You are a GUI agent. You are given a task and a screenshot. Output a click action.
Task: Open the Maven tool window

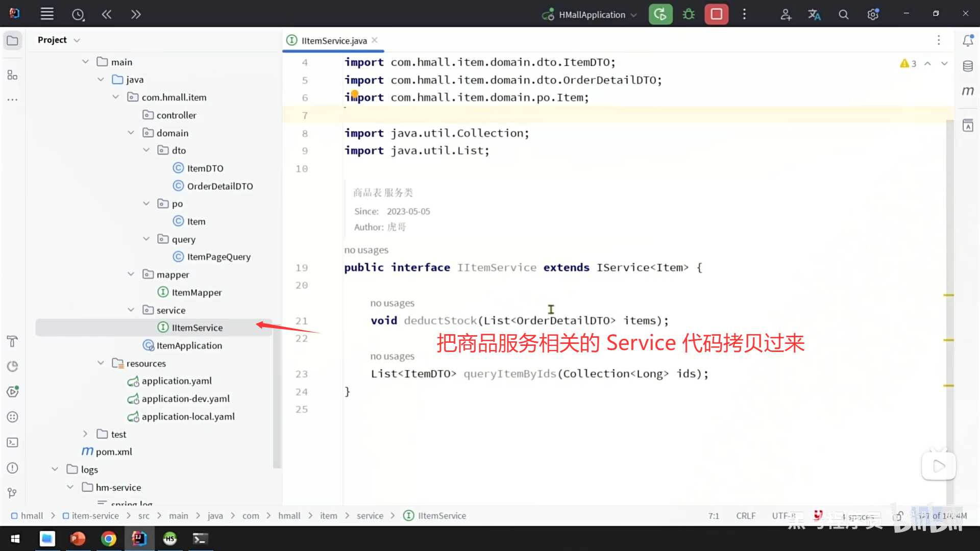click(x=968, y=91)
